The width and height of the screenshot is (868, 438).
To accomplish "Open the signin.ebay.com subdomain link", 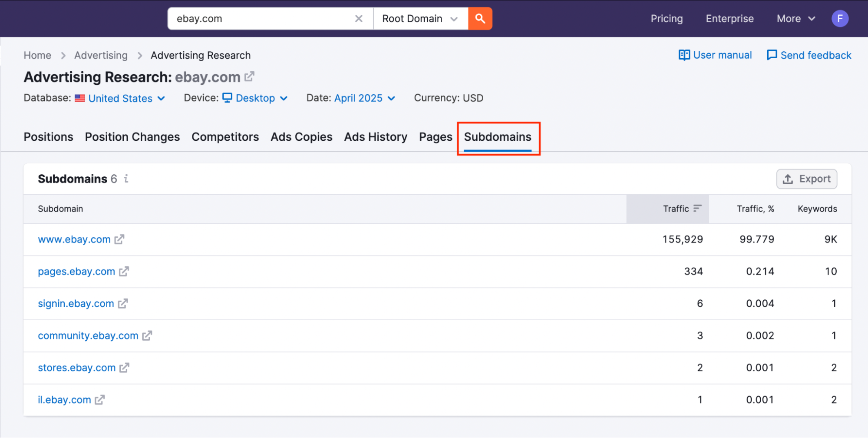I will 76,303.
